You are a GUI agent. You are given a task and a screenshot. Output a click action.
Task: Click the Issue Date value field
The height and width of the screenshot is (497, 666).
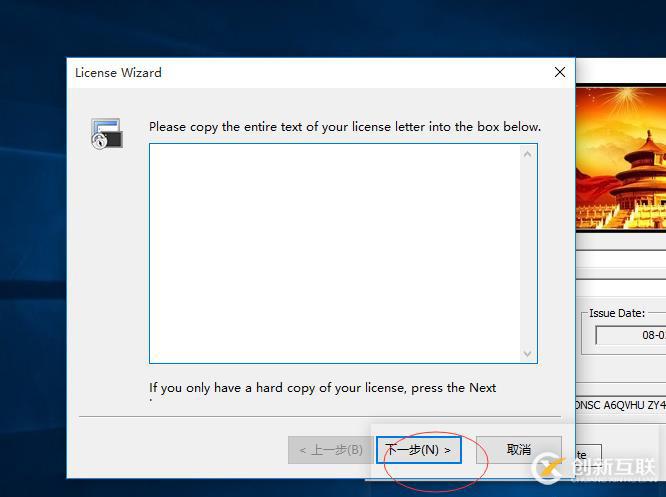coord(631,335)
